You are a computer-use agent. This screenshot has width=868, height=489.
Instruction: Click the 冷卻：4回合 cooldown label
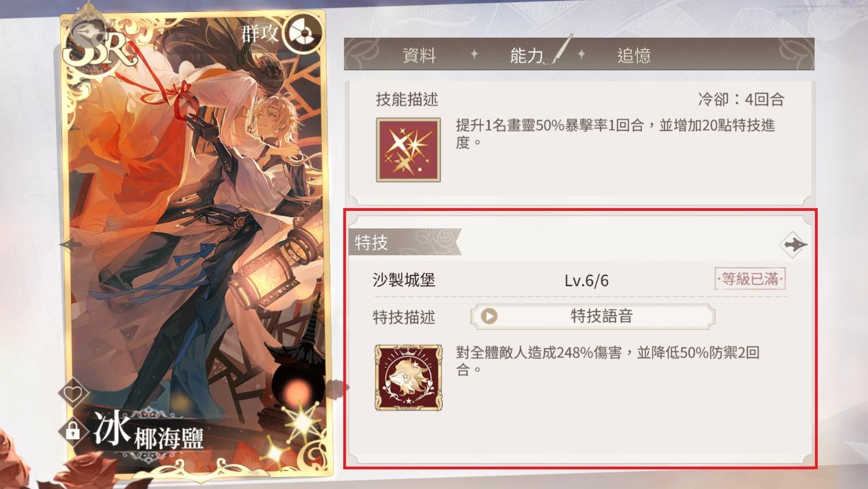pyautogui.click(x=741, y=99)
